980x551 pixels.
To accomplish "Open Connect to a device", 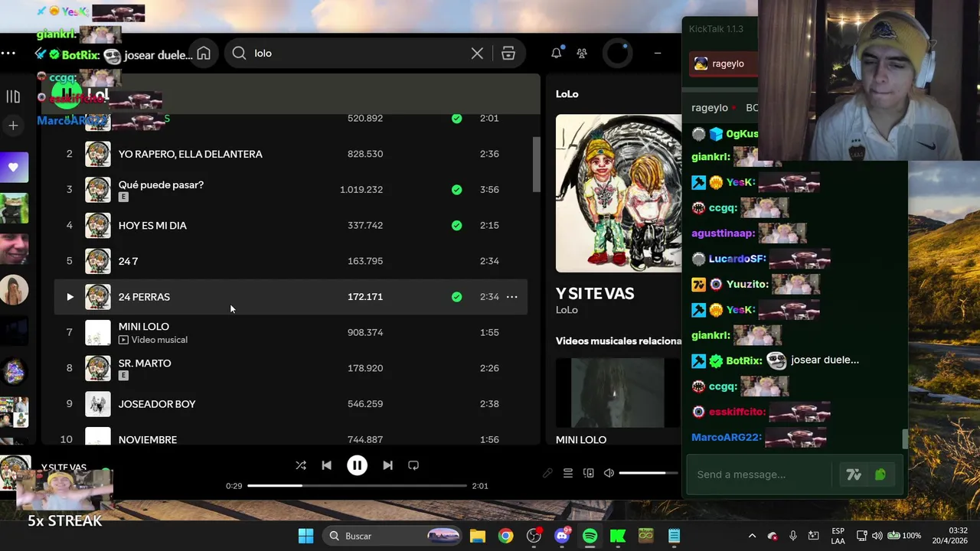I will tap(589, 473).
